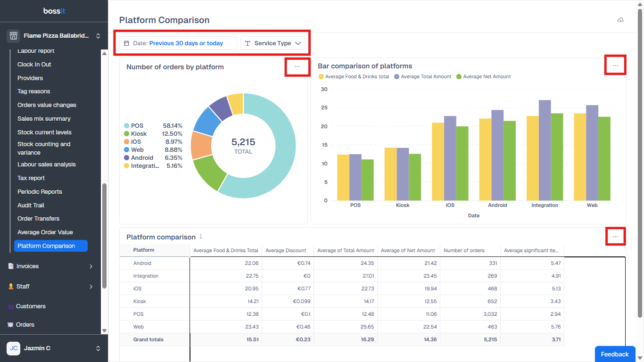Select Average Order Value in sidebar
Viewport: 644px width, 362px height.
pyautogui.click(x=45, y=232)
